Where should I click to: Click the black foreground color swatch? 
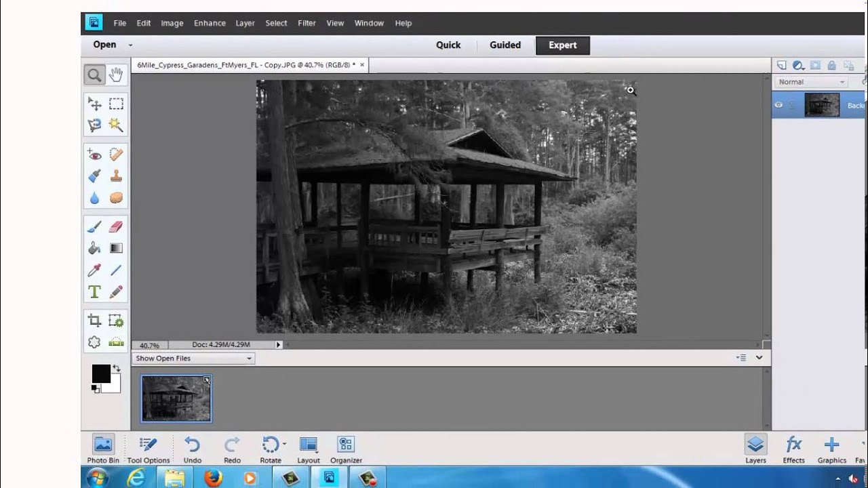click(x=101, y=373)
